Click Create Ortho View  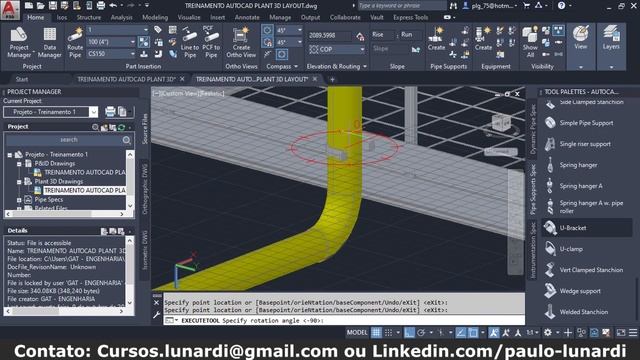pyautogui.click(x=241, y=42)
